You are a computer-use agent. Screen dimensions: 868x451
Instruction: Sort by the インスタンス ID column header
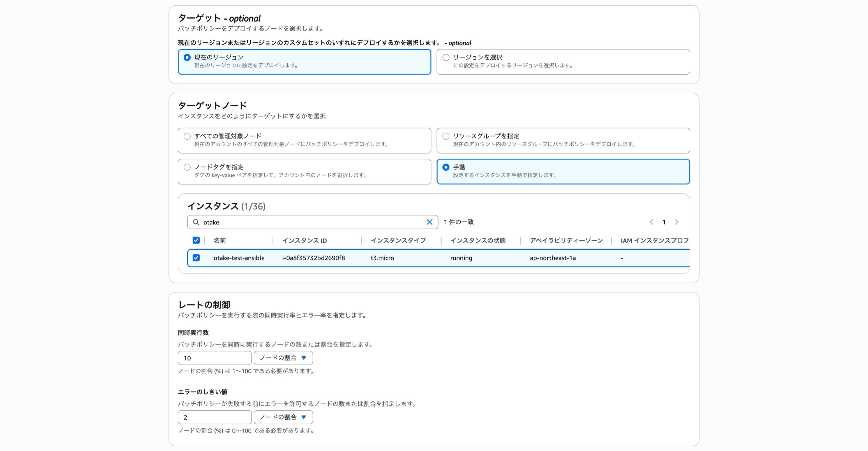(304, 240)
